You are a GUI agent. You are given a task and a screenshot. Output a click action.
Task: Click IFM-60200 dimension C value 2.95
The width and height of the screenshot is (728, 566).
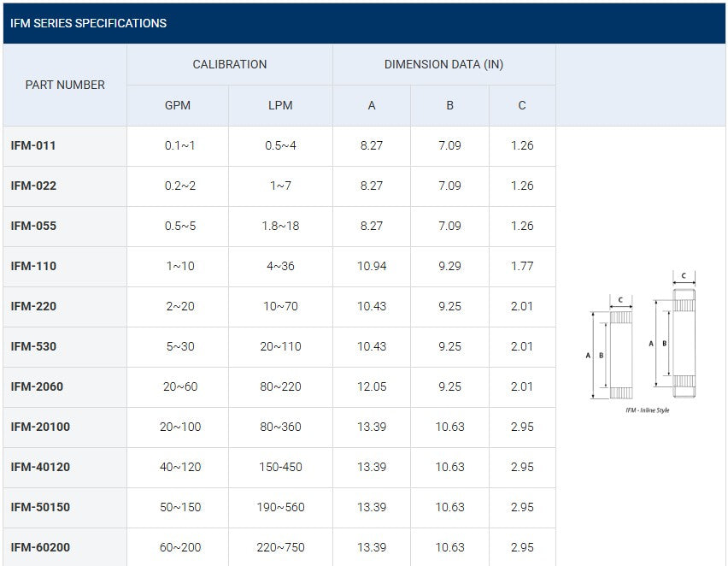[522, 547]
